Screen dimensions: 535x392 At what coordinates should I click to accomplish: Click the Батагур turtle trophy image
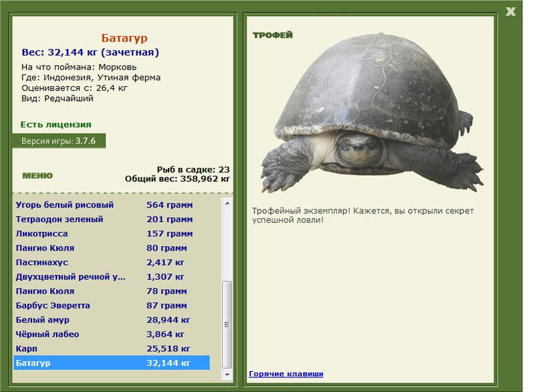point(372,112)
